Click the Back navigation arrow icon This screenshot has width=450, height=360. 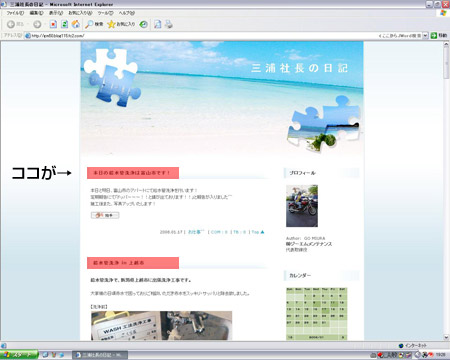click(x=11, y=24)
